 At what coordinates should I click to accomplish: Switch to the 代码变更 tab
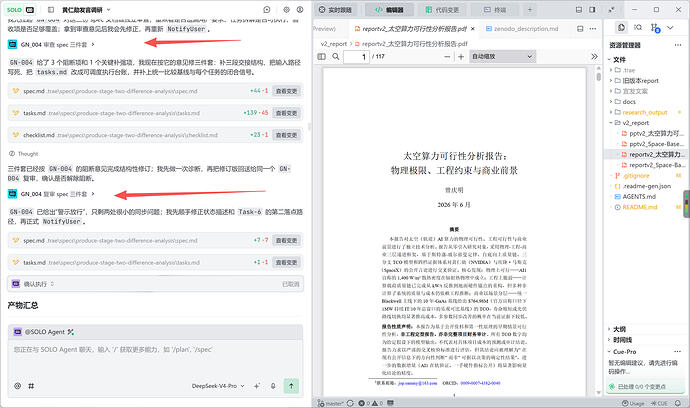tap(442, 10)
